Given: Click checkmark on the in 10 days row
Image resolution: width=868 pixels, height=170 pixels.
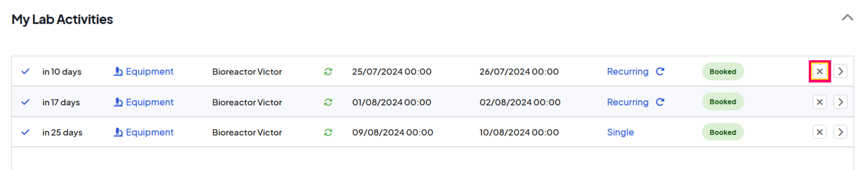Looking at the screenshot, I should click(25, 71).
